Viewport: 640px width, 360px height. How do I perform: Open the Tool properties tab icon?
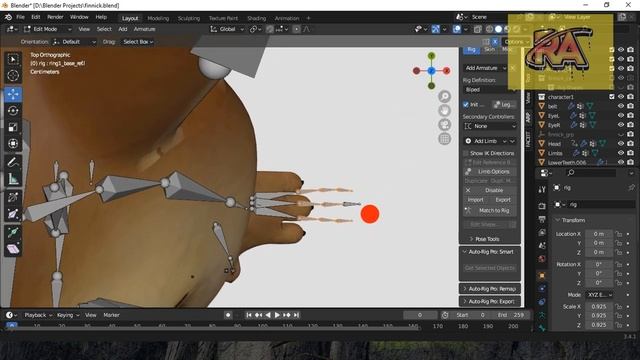point(542,189)
